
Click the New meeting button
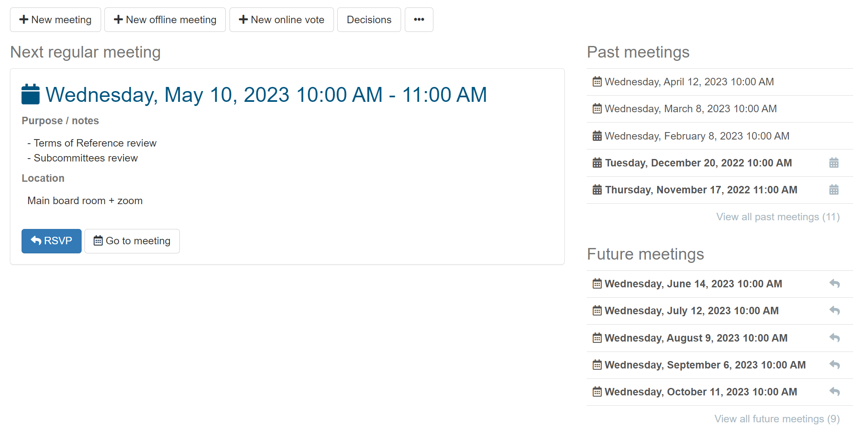click(x=56, y=19)
